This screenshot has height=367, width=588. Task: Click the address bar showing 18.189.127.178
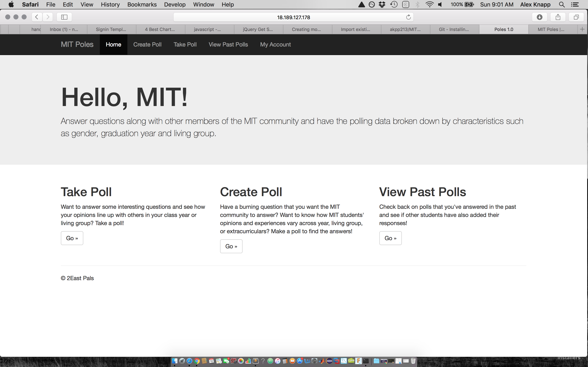tap(293, 17)
